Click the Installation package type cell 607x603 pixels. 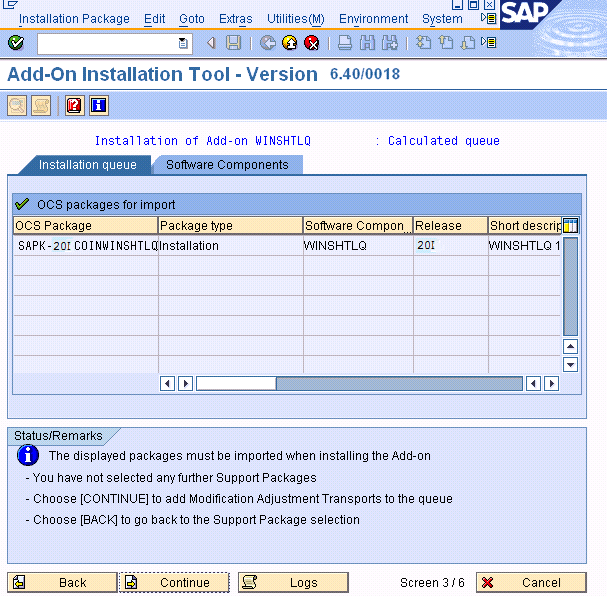coord(231,246)
